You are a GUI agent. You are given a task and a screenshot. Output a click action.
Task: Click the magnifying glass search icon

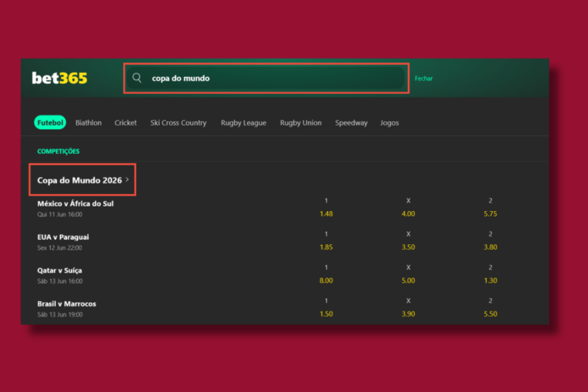[x=137, y=78]
